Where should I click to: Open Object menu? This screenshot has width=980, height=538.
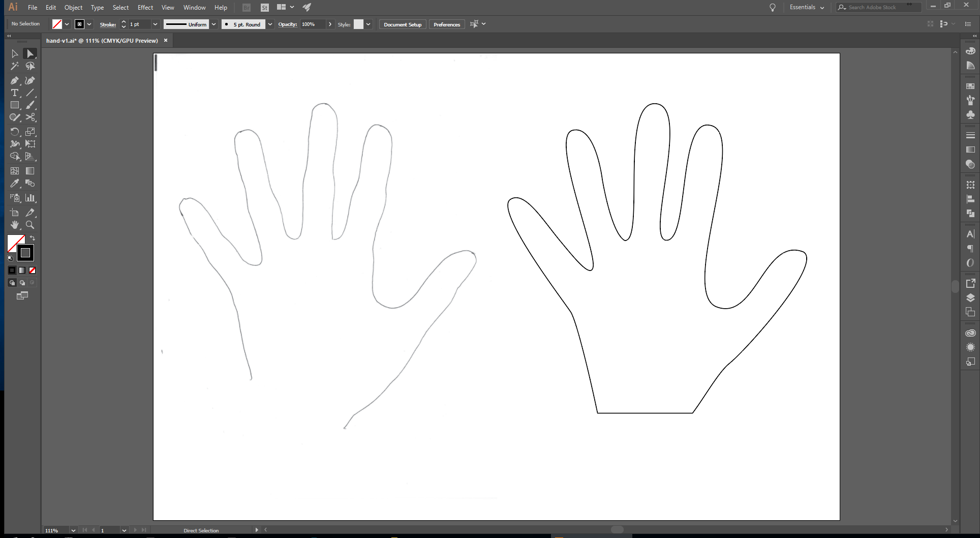point(73,8)
